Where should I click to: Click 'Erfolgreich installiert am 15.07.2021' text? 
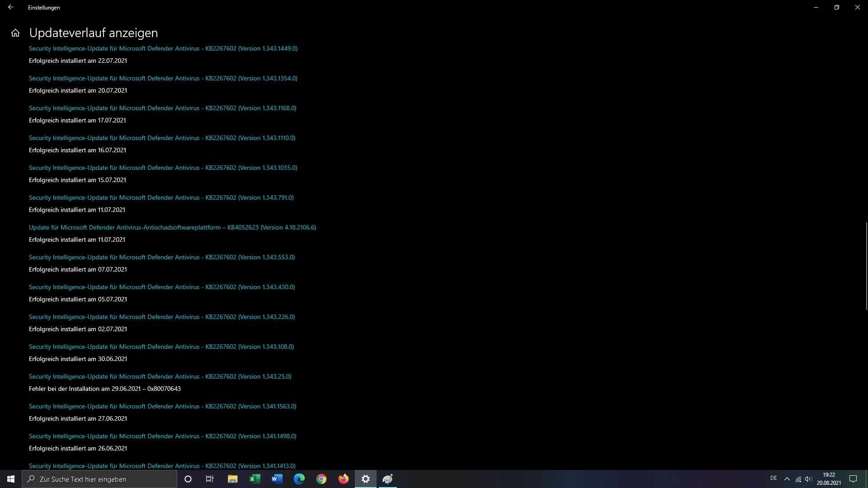coord(77,180)
